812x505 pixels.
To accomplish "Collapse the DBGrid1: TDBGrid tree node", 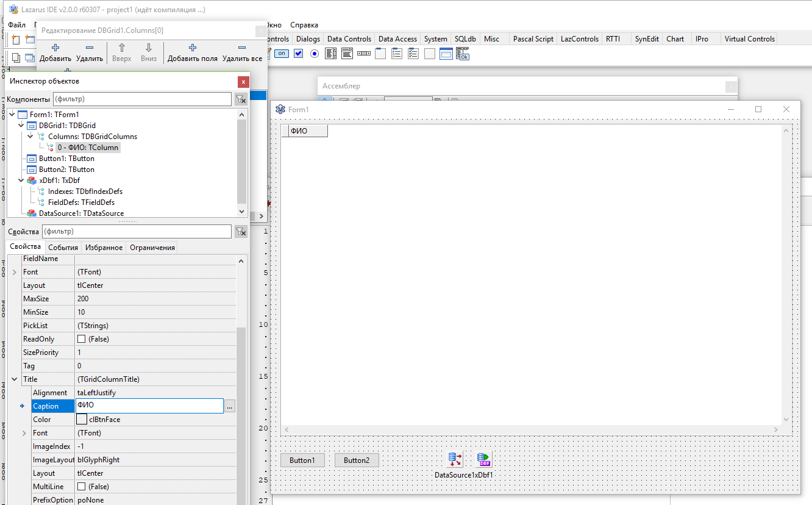I will tap(21, 126).
